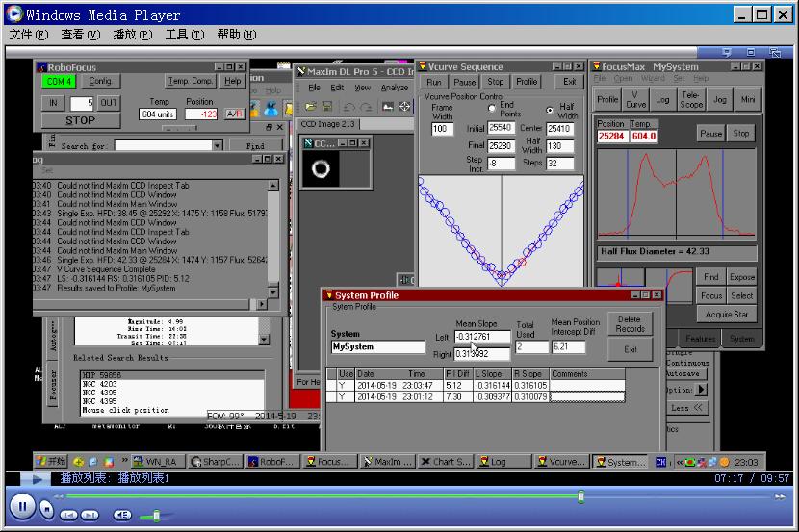Screen dimensions: 799x532
Task: Click the rewind arrows at seek bar start
Action: pyautogui.click(x=59, y=496)
